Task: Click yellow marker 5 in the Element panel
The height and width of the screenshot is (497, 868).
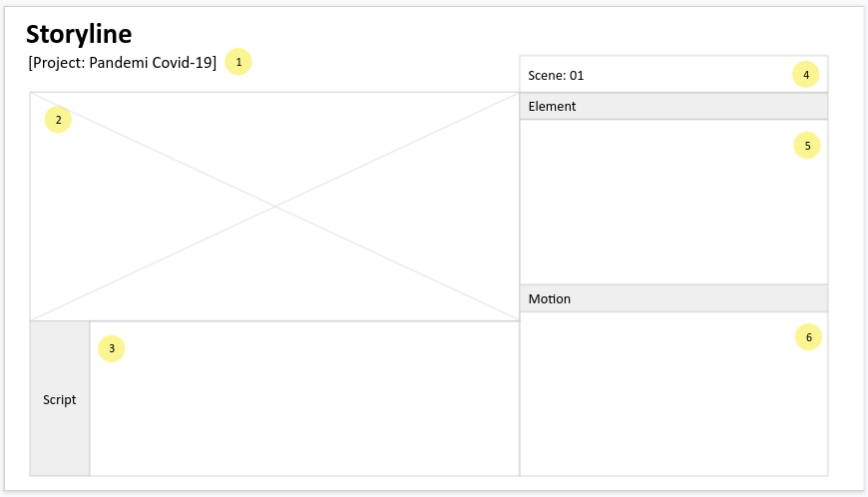Action: 807,146
